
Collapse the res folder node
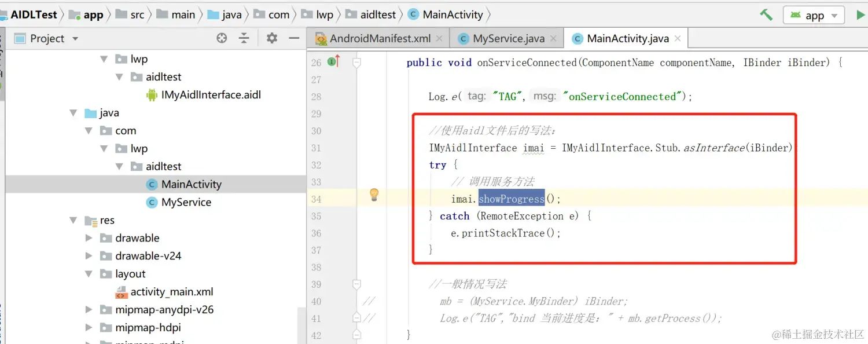point(73,220)
